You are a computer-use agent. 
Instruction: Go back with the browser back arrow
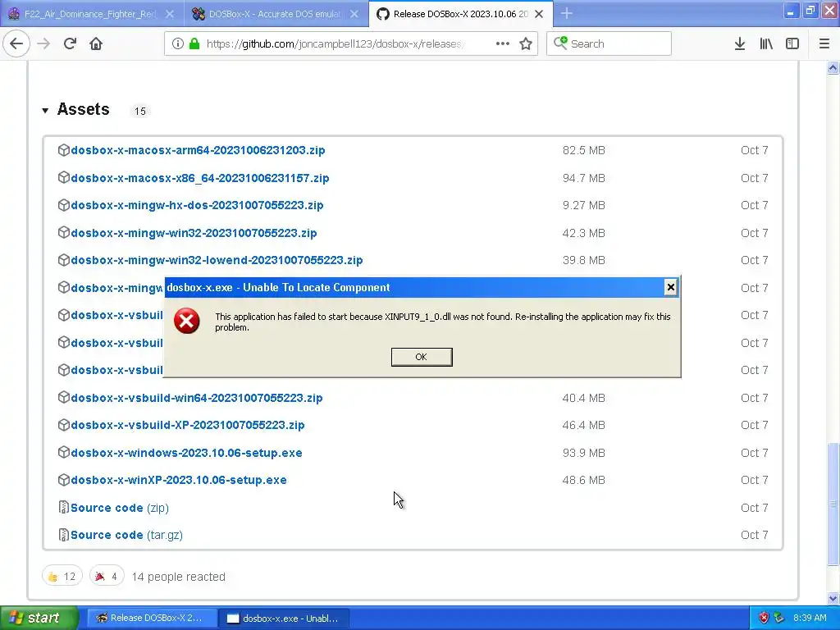[x=16, y=44]
